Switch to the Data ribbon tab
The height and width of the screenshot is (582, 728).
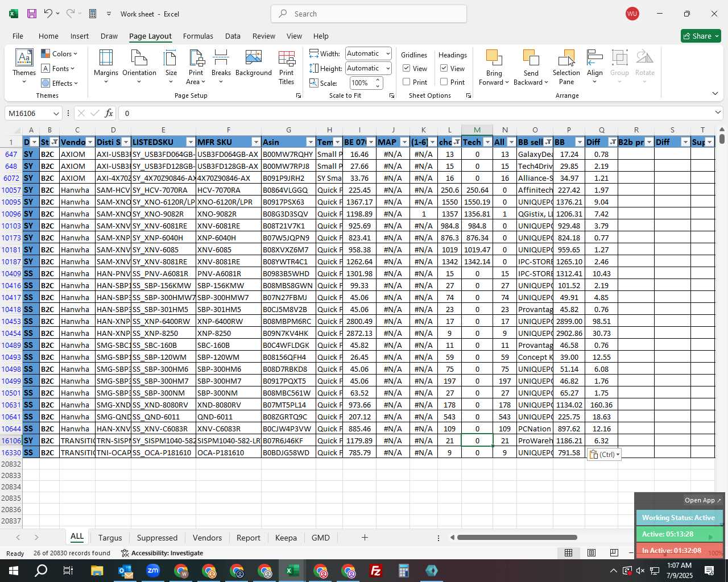click(233, 36)
